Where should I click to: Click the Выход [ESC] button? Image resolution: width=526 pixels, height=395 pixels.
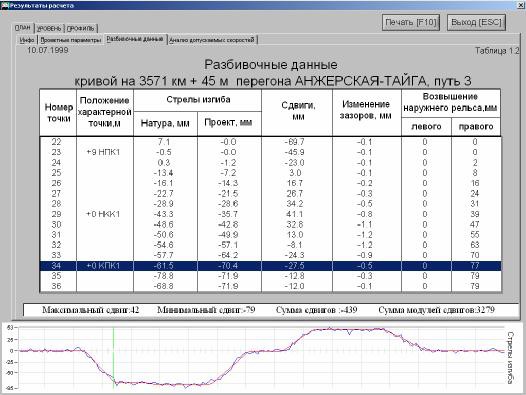click(476, 22)
